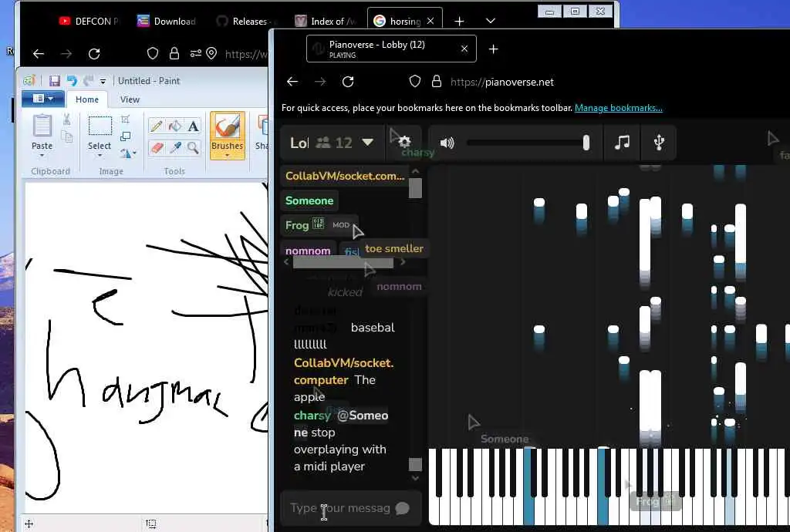This screenshot has width=790, height=532.
Task: Open Pianoverse settings gear
Action: coord(404,143)
